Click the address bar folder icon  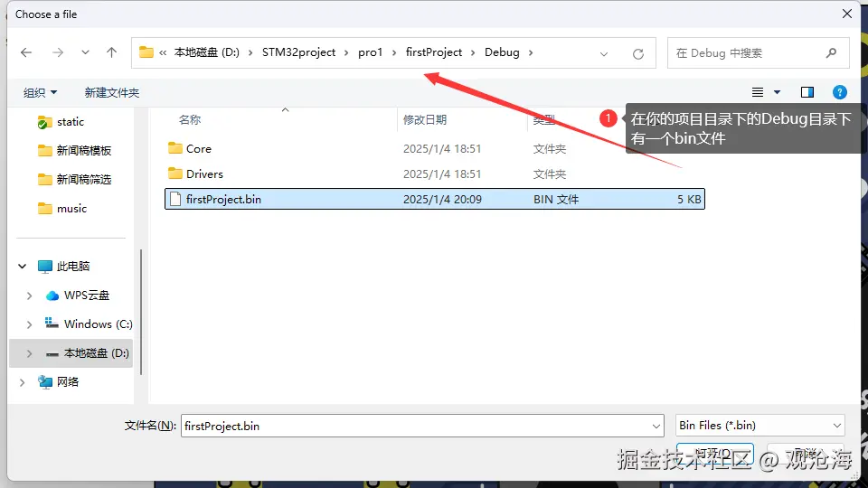click(146, 52)
